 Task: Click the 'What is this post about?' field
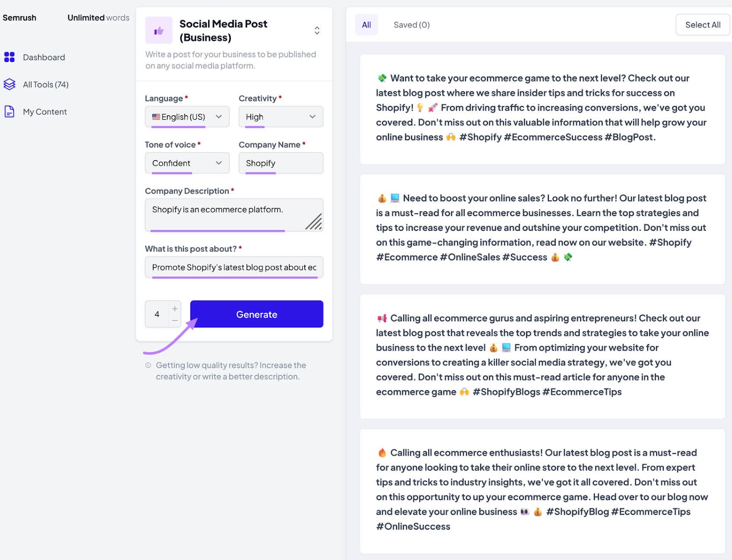(x=234, y=267)
